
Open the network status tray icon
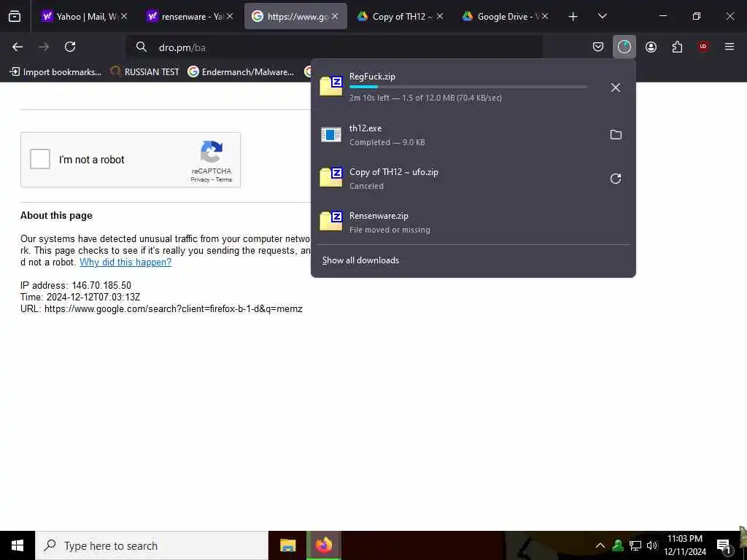click(x=635, y=545)
